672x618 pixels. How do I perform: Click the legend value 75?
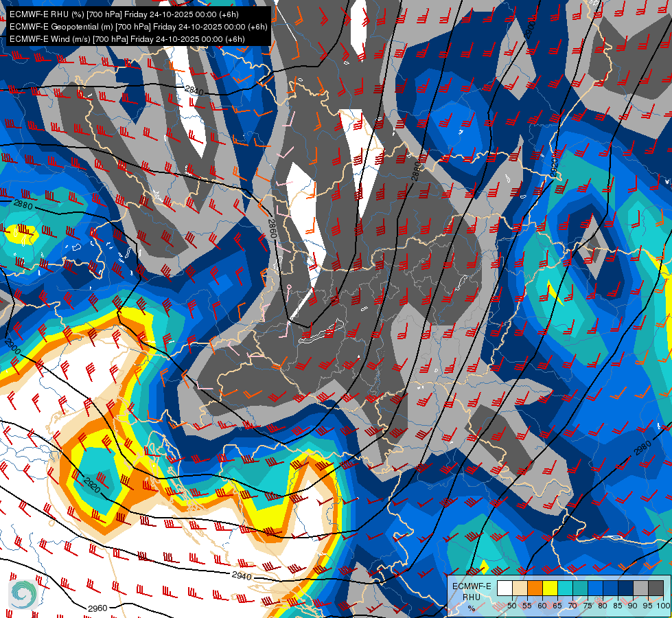tap(588, 606)
